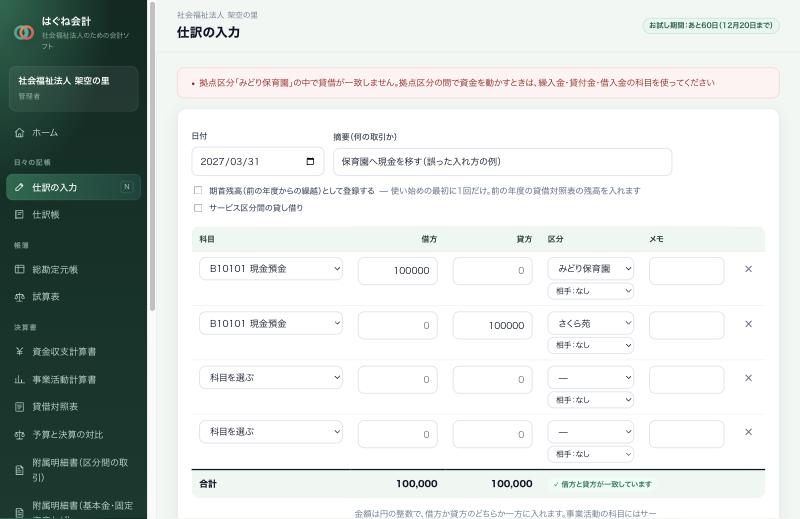Click the はぐね会計 logo icon
Image resolution: width=800 pixels, height=519 pixels.
coord(24,33)
